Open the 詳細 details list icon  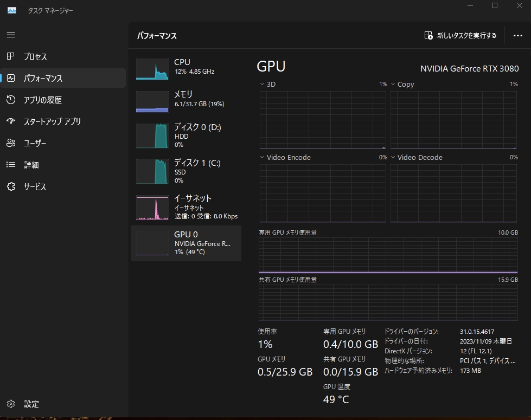pyautogui.click(x=11, y=165)
